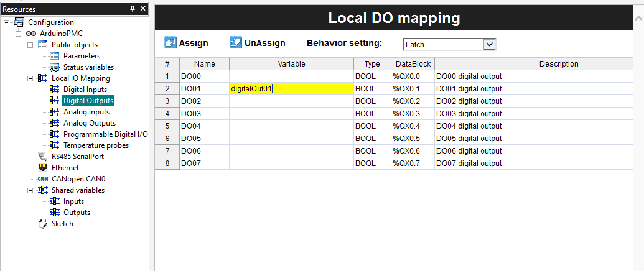This screenshot has height=271, width=644.
Task: Collapse the Shared variables node
Action: click(x=30, y=190)
